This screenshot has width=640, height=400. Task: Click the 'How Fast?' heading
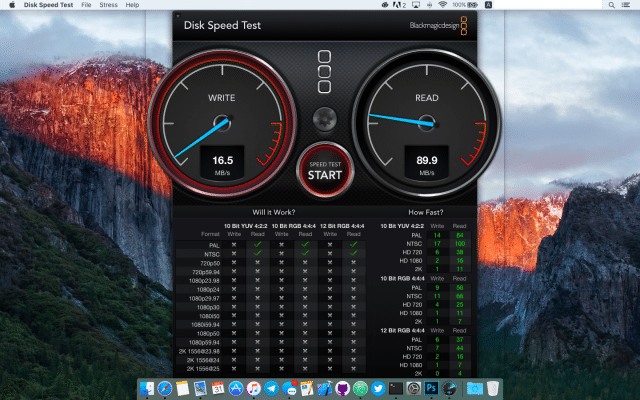point(426,212)
